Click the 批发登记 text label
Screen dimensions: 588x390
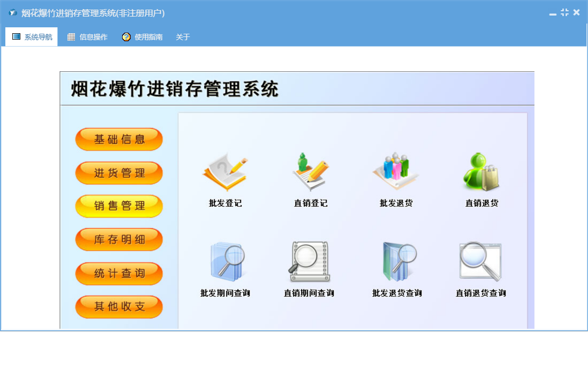225,203
